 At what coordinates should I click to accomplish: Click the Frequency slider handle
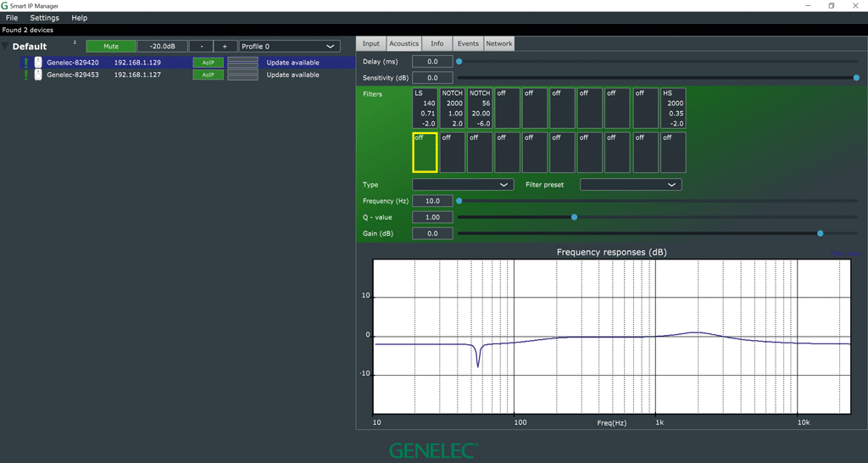[459, 201]
